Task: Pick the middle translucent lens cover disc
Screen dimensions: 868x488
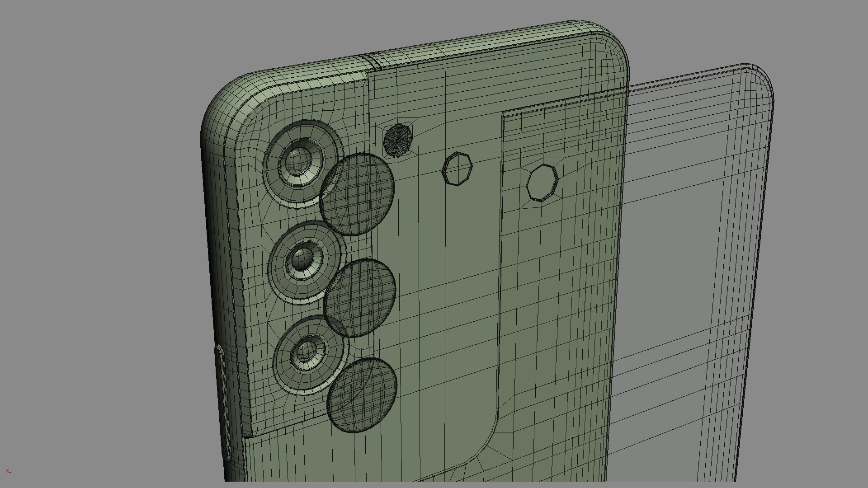Action: (x=360, y=298)
